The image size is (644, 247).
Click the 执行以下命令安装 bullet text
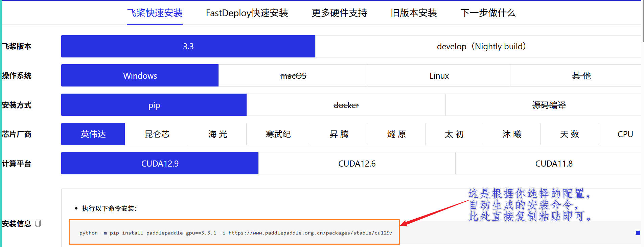click(x=109, y=208)
